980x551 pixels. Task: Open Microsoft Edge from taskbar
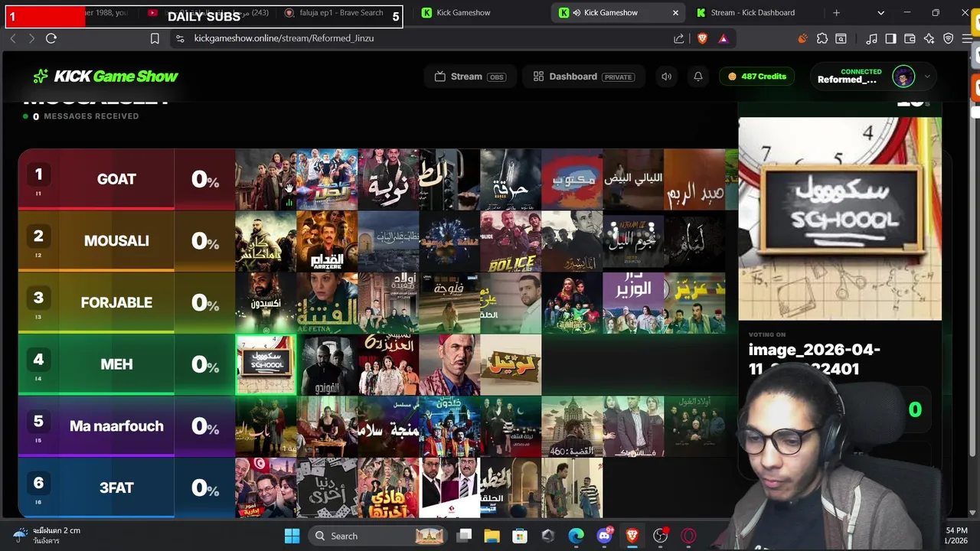576,536
